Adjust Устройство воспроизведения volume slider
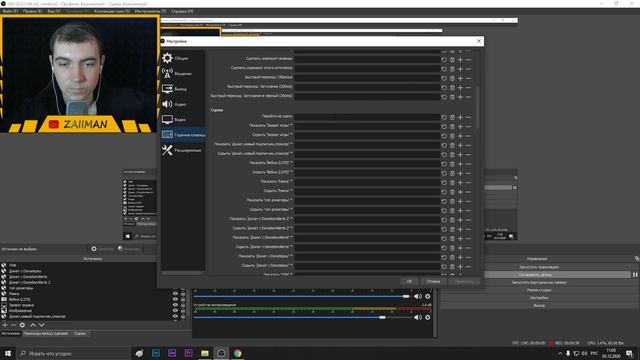The height and width of the screenshot is (360, 640). pos(302,317)
